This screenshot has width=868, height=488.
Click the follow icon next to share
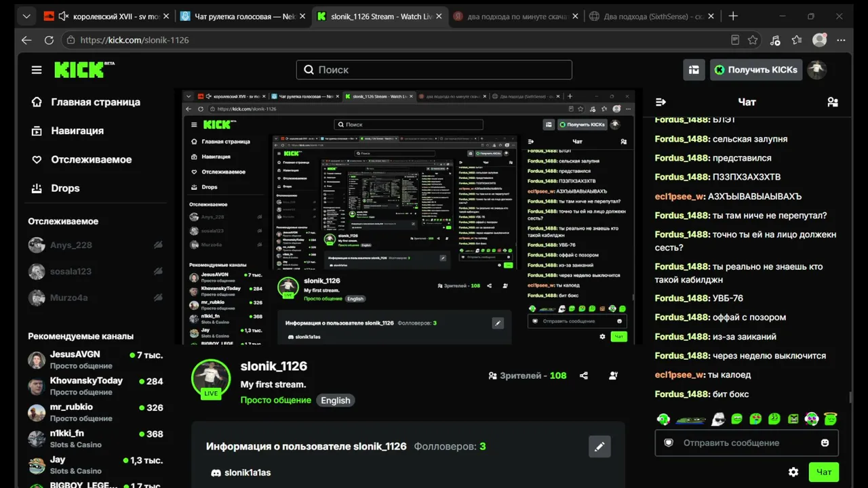614,375
